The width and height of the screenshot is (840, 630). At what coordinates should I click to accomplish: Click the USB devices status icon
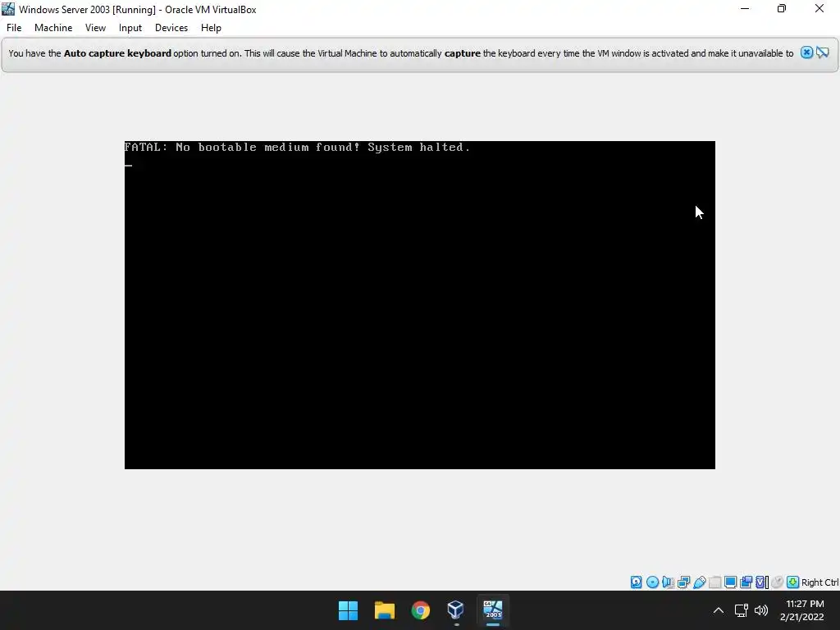point(699,582)
